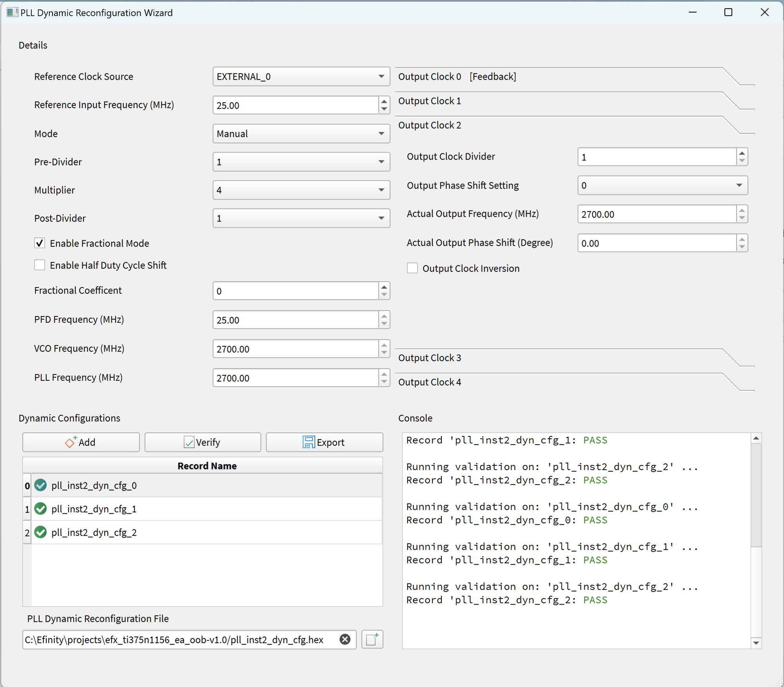This screenshot has width=784, height=687.
Task: Click wizard app icon in title bar
Action: pos(12,13)
